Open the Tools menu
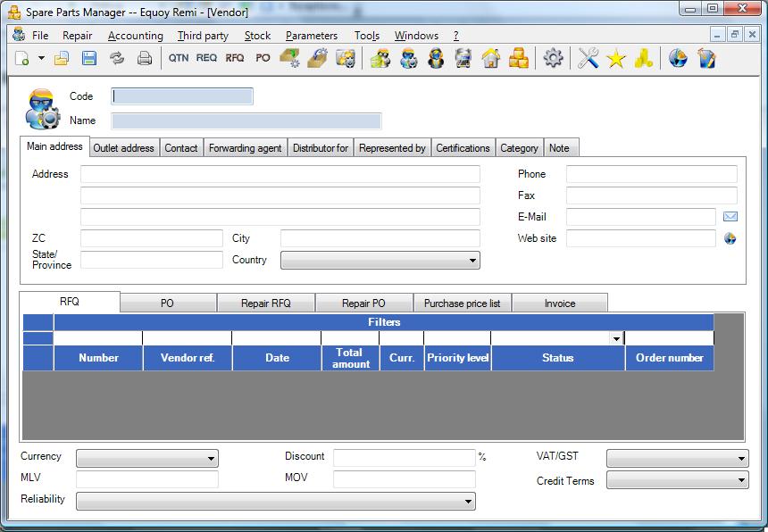The height and width of the screenshot is (532, 768). (367, 36)
